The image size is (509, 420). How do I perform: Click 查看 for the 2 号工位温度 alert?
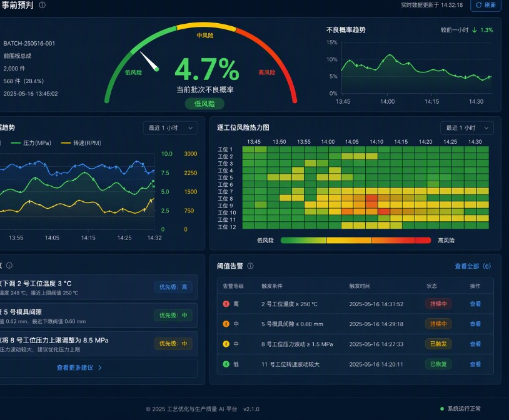pyautogui.click(x=475, y=304)
